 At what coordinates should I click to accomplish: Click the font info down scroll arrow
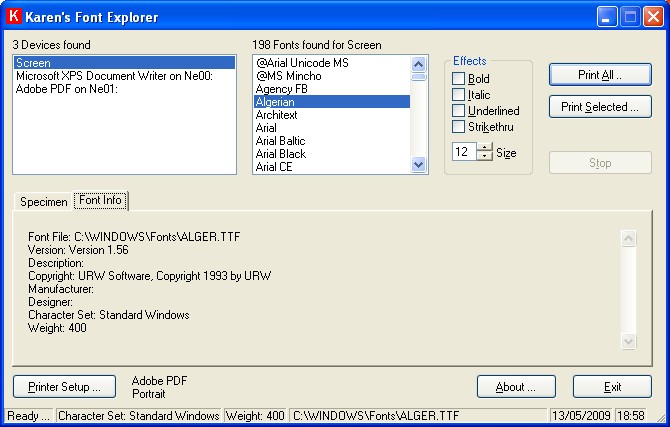[x=629, y=341]
